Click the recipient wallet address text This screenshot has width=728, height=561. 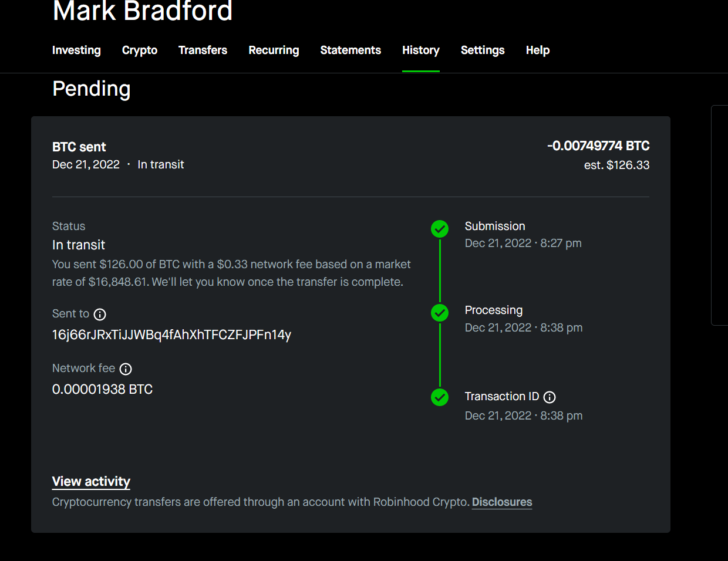[171, 335]
